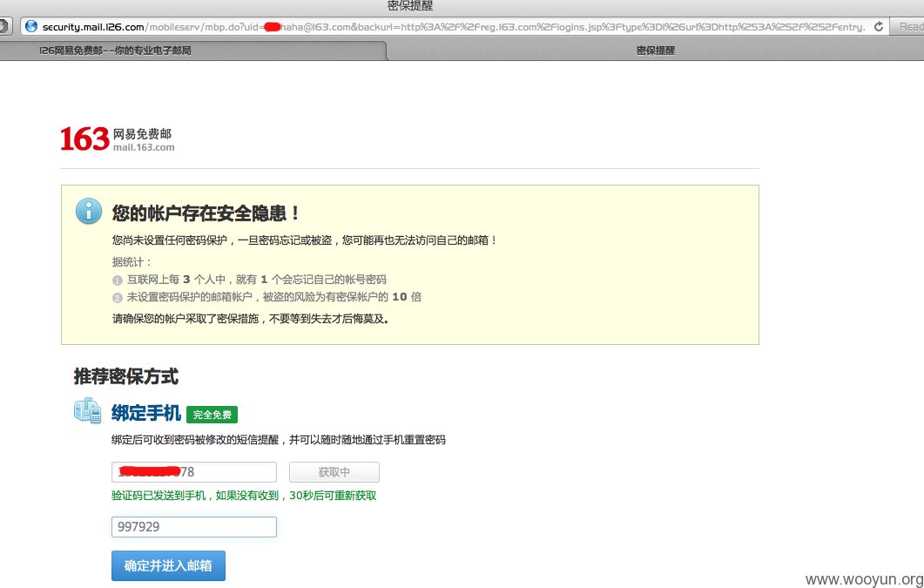Image resolution: width=924 pixels, height=588 pixels.
Task: Click the phone binding icon beside 绑定手机
Action: pyautogui.click(x=88, y=410)
